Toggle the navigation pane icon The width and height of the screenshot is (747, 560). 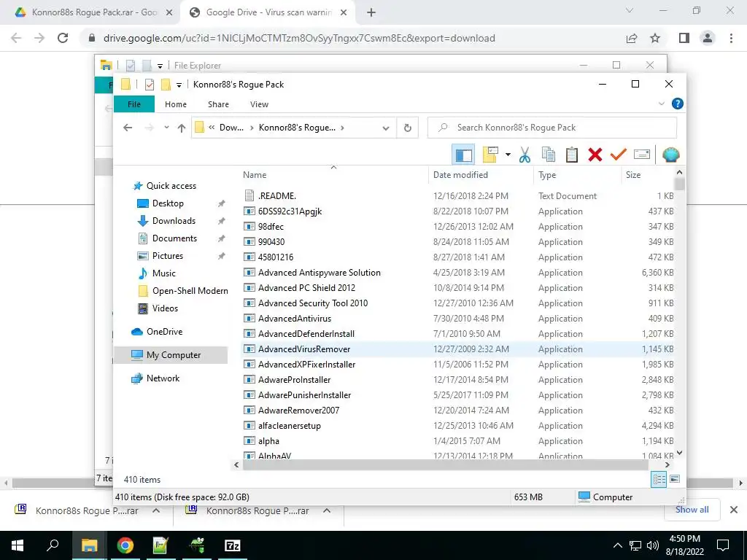coord(463,155)
